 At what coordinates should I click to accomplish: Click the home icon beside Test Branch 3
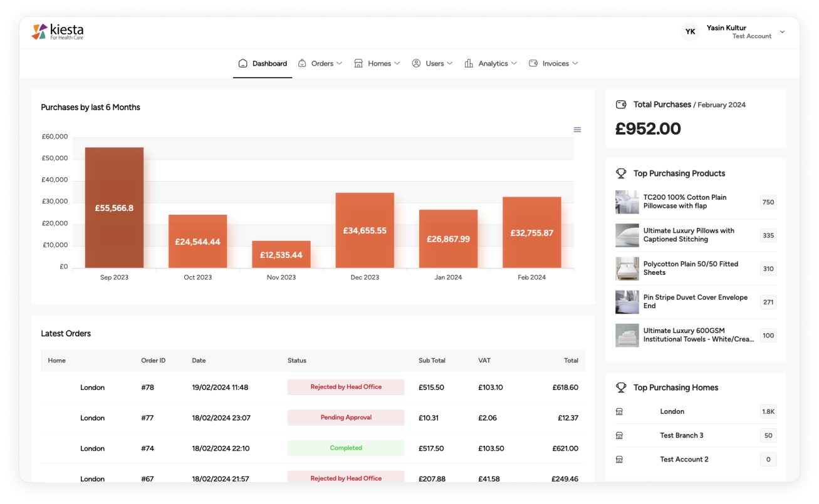tap(619, 435)
